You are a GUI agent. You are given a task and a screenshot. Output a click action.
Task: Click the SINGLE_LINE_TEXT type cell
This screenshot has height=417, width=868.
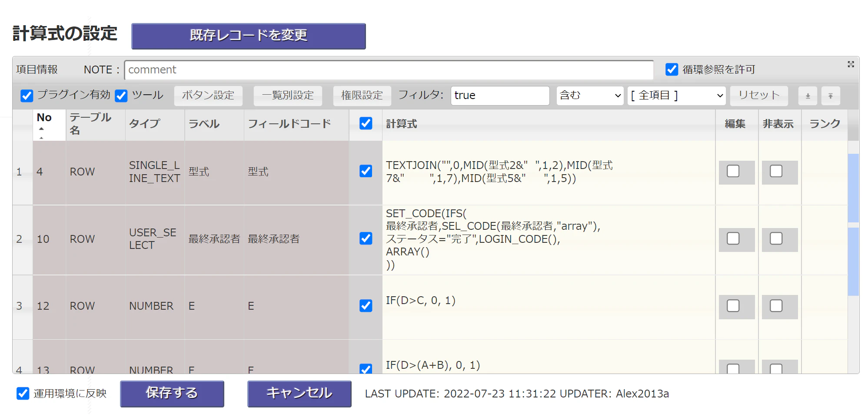(x=155, y=172)
